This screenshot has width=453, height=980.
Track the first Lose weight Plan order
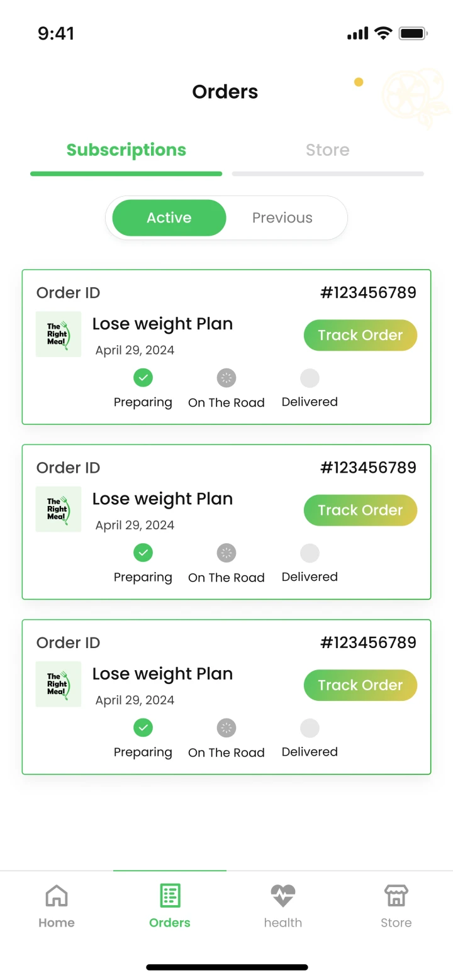(361, 336)
